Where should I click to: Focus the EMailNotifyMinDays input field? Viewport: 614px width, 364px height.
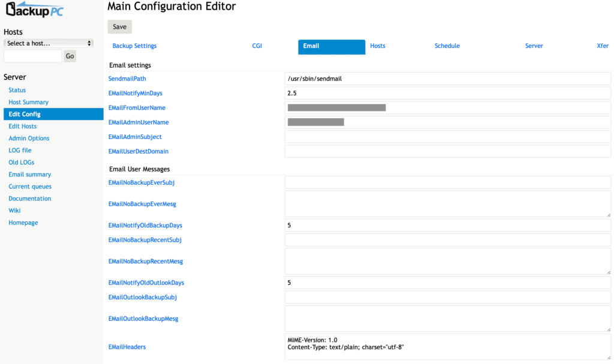point(447,94)
